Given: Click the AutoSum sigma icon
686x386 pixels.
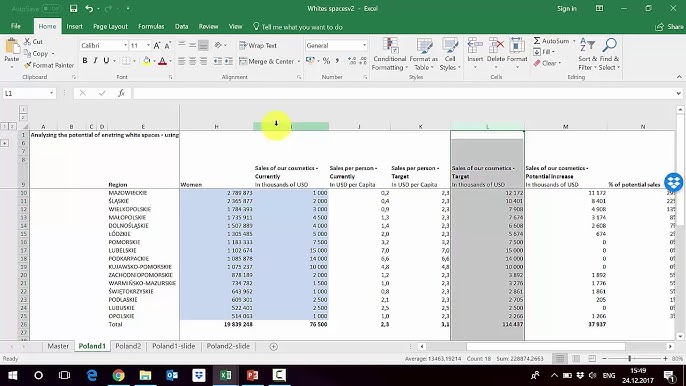Looking at the screenshot, I should click(537, 41).
